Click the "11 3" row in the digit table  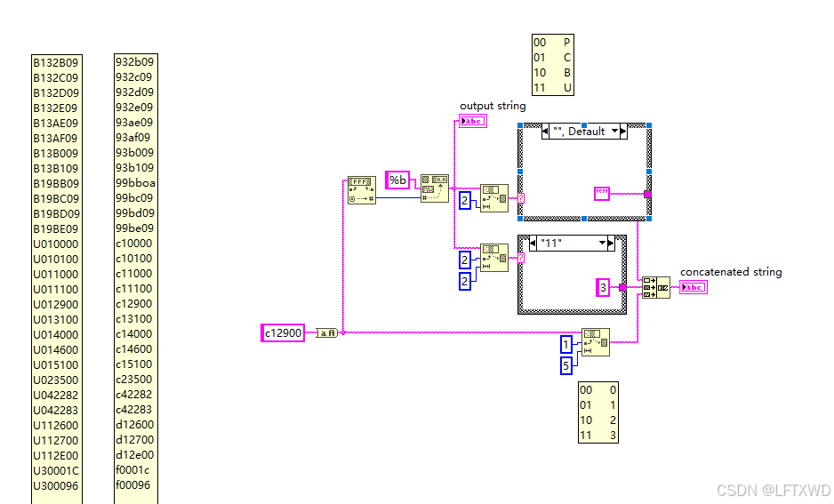598,436
